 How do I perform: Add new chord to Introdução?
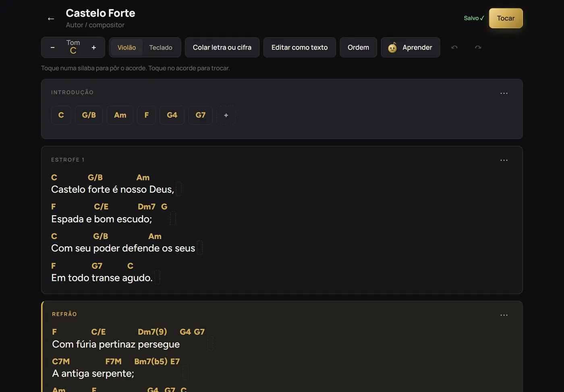click(x=226, y=115)
